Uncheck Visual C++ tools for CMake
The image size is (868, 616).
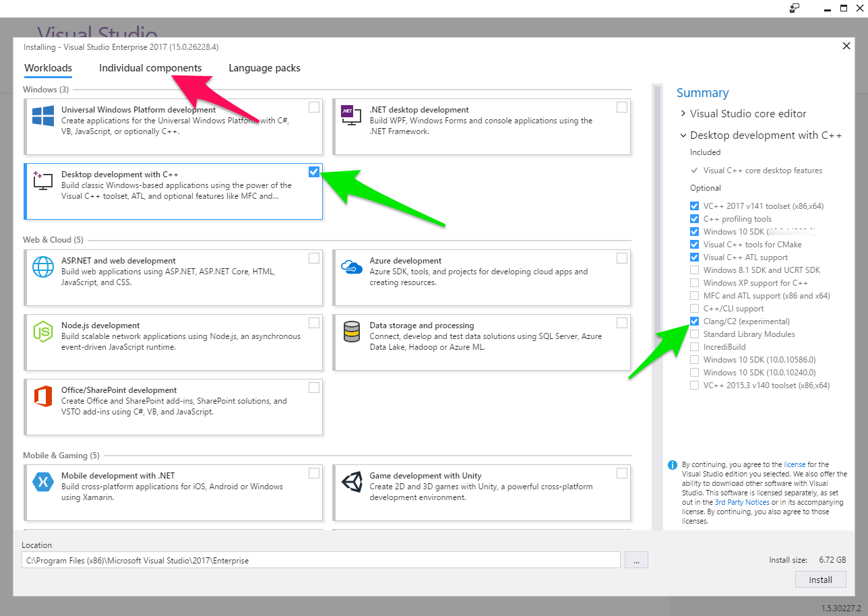click(694, 245)
